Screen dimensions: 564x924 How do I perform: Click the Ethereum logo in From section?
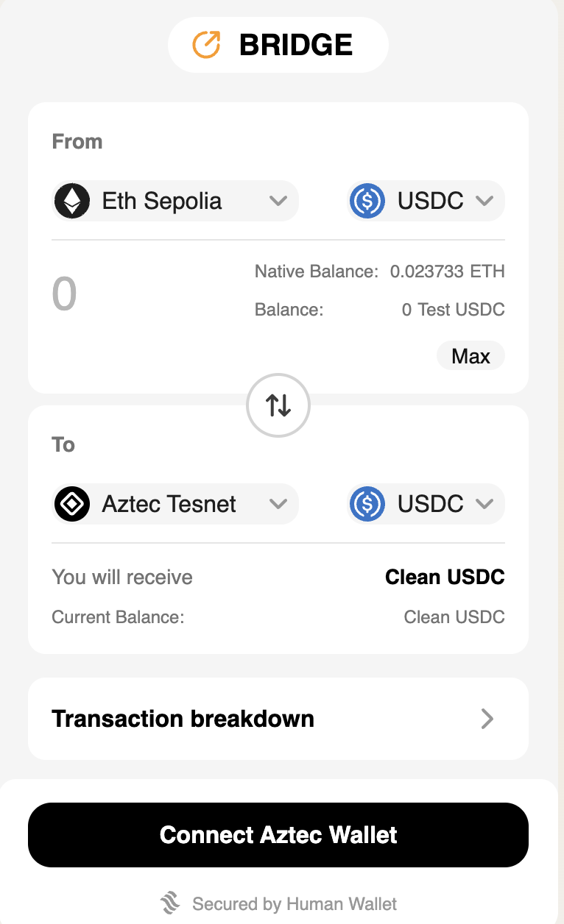[72, 201]
